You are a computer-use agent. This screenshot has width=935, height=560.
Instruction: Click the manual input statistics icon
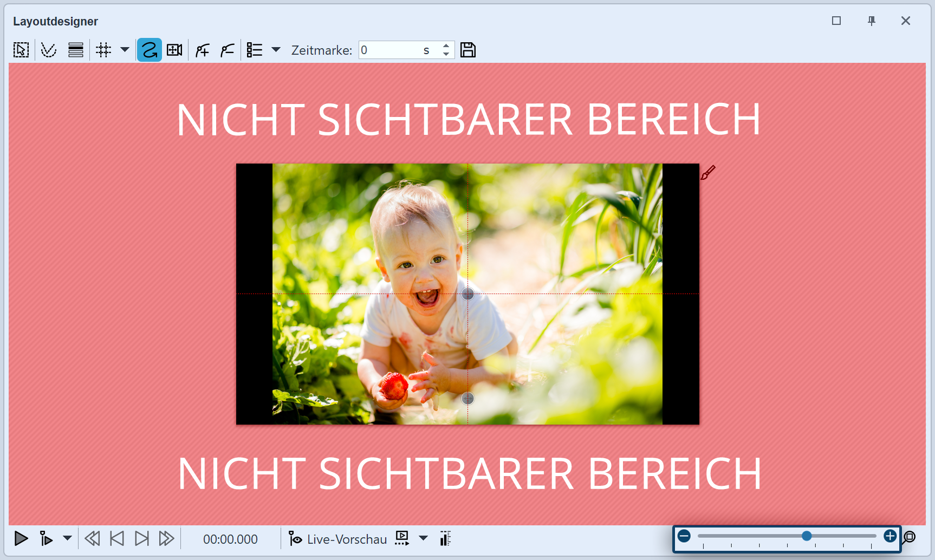[x=445, y=538]
